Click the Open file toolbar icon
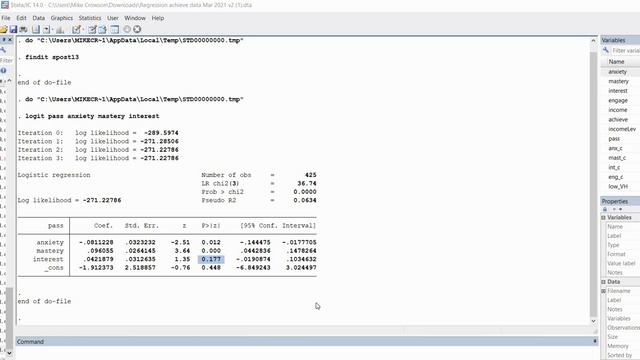 [x=3, y=29]
